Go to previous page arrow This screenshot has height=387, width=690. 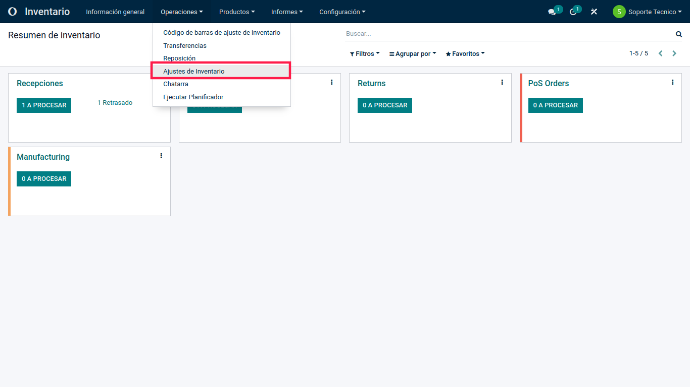click(x=660, y=53)
